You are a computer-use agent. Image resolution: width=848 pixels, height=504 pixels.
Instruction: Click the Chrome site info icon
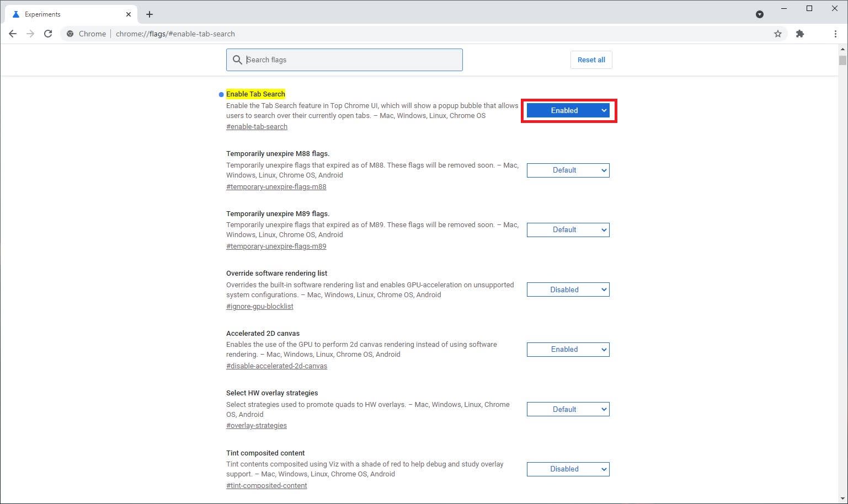click(x=70, y=34)
